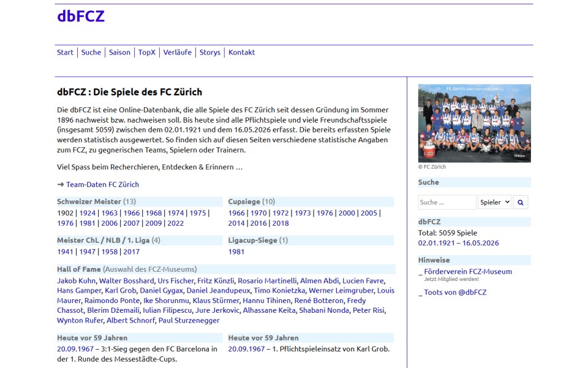The width and height of the screenshot is (588, 368).
Task: Open Hans Gamper player page
Action: coord(79,290)
